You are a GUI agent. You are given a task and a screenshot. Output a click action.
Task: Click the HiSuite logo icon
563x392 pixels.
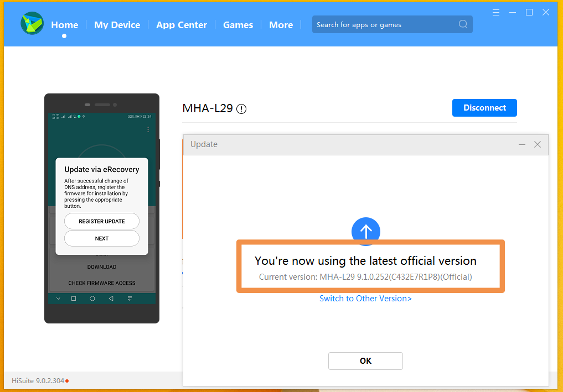(x=32, y=24)
